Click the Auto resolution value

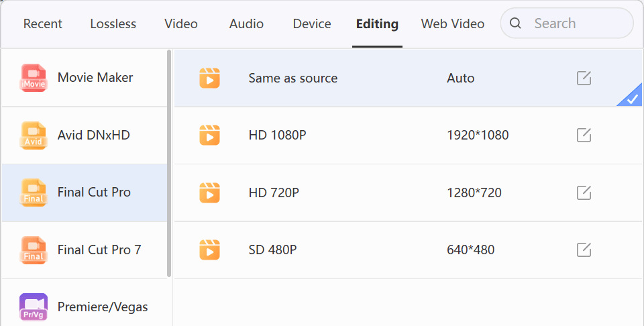point(460,78)
